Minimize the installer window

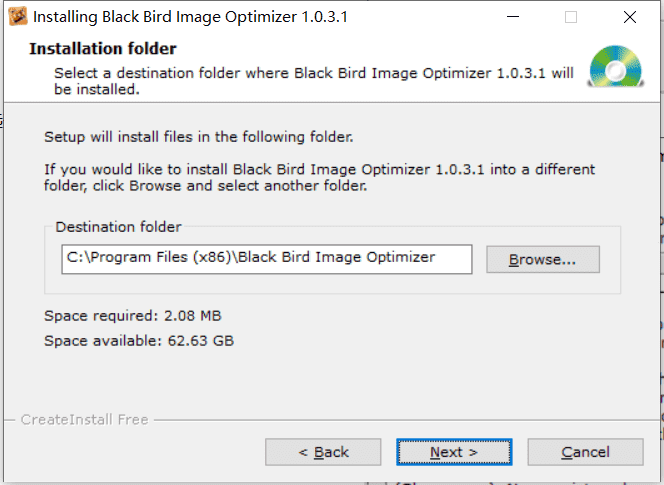pyautogui.click(x=513, y=17)
